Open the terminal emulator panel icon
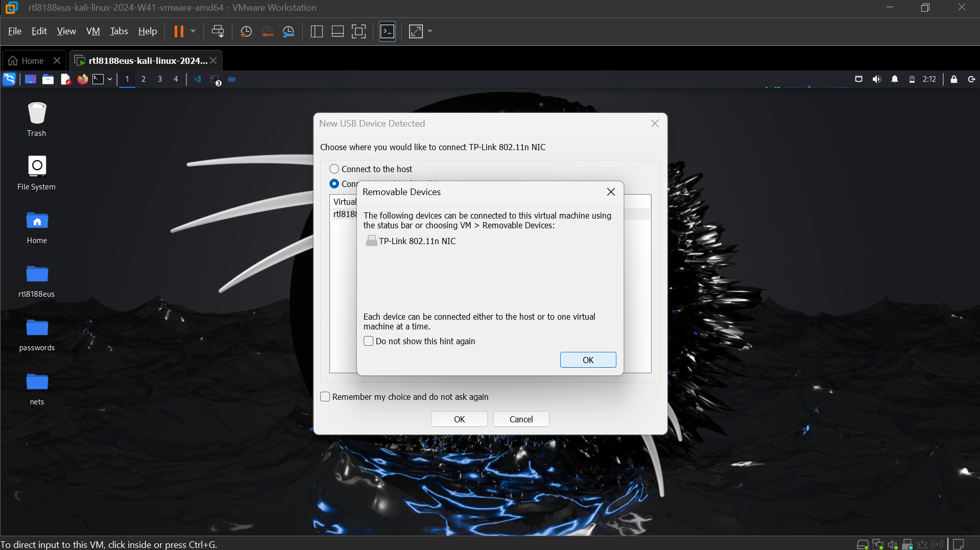Viewport: 980px width, 550px height. click(98, 79)
